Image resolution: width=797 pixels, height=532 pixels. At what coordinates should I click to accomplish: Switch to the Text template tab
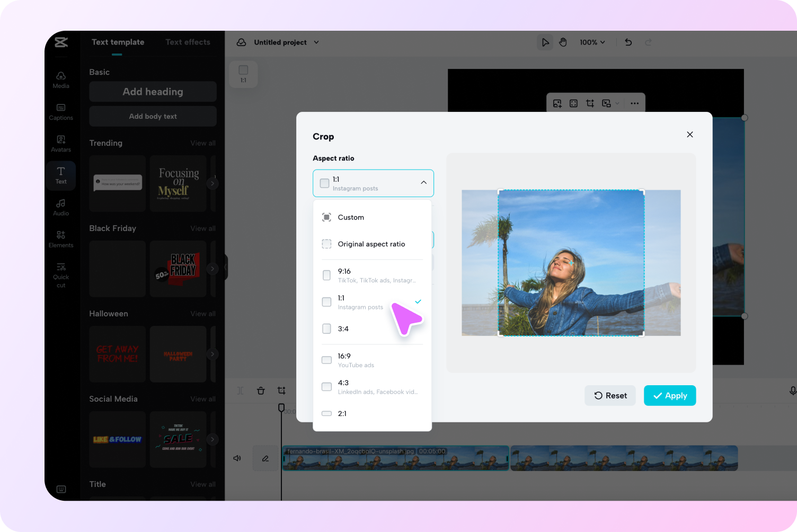[x=118, y=42]
